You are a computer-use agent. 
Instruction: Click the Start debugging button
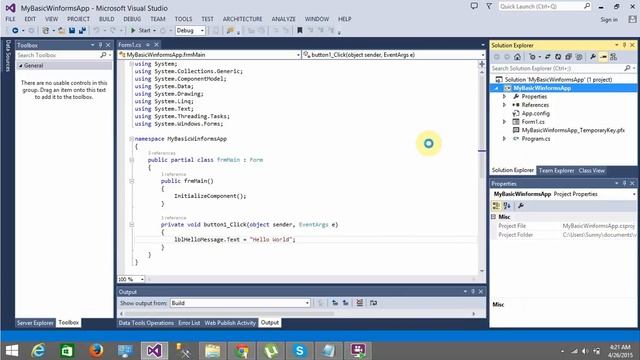(x=141, y=31)
